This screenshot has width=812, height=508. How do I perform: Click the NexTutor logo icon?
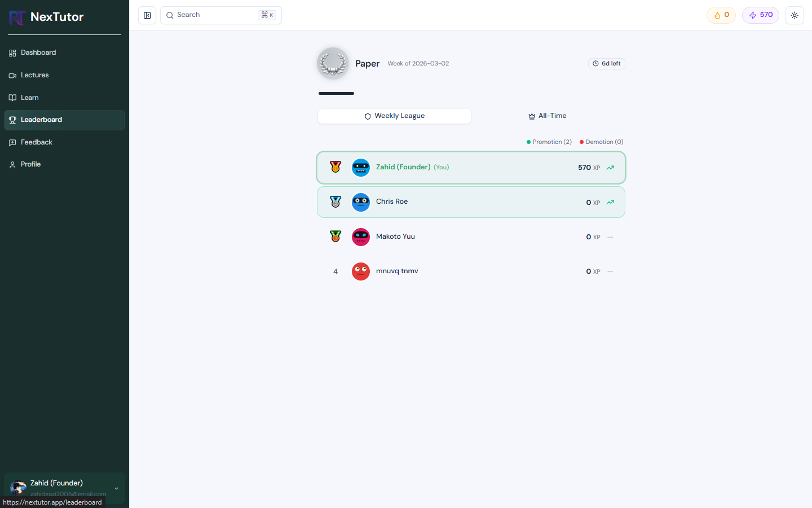tap(17, 17)
